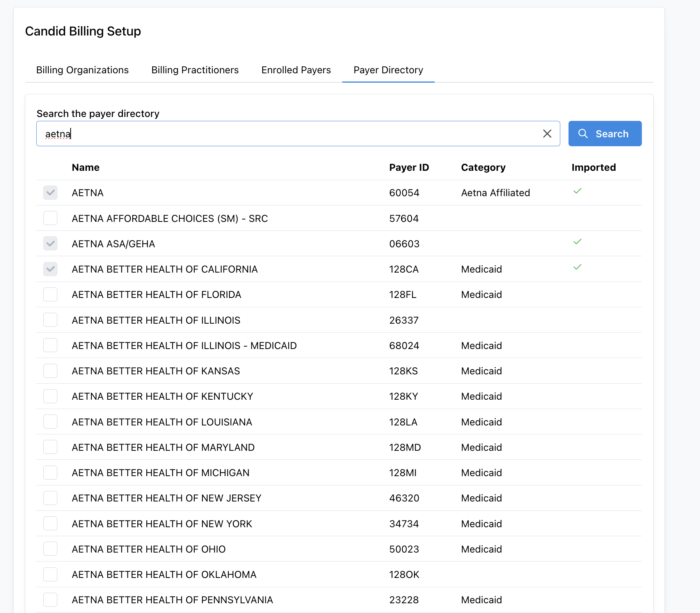The image size is (700, 613).
Task: Check AETNA AFFORDABLE CHOICES (SM) - SRC
Action: (x=50, y=218)
